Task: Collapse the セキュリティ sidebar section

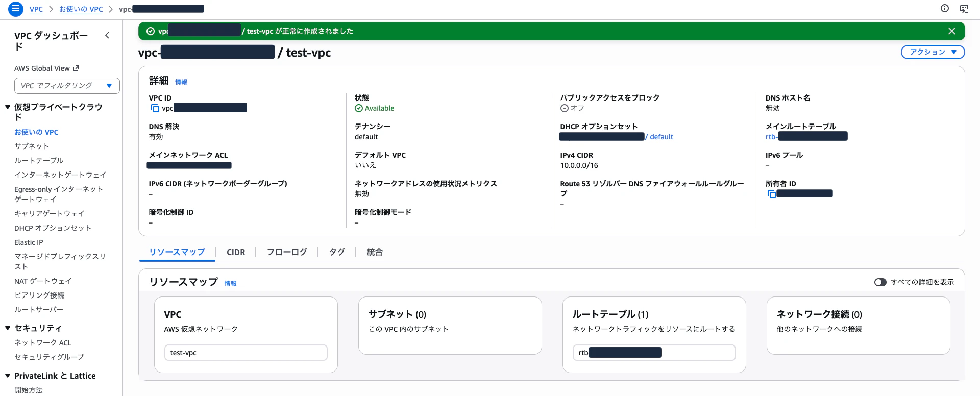Action: tap(8, 328)
